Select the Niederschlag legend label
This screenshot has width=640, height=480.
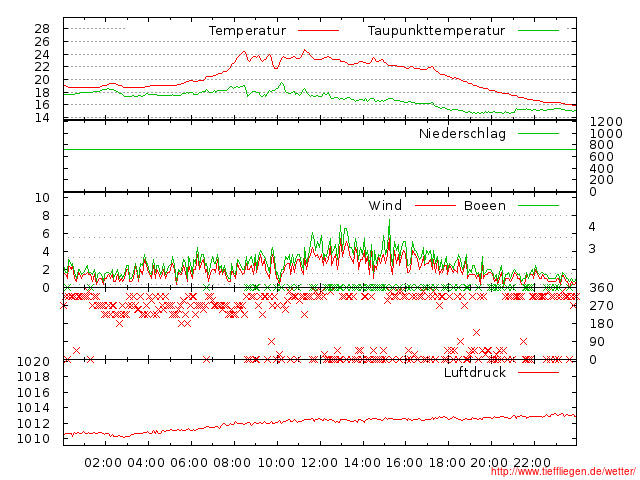click(462, 133)
